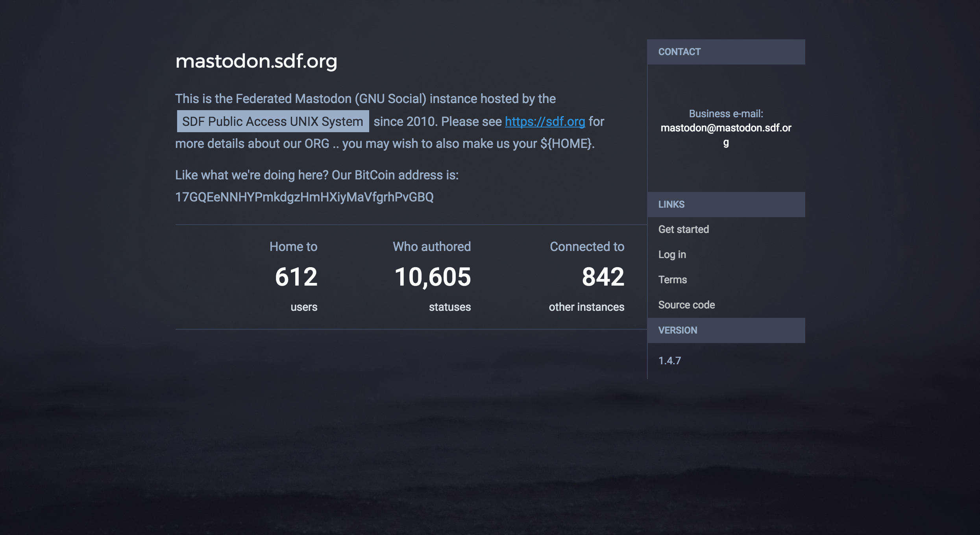Viewport: 980px width, 535px height.
Task: Click the SDF Public Access UNIX System highlight
Action: click(273, 121)
